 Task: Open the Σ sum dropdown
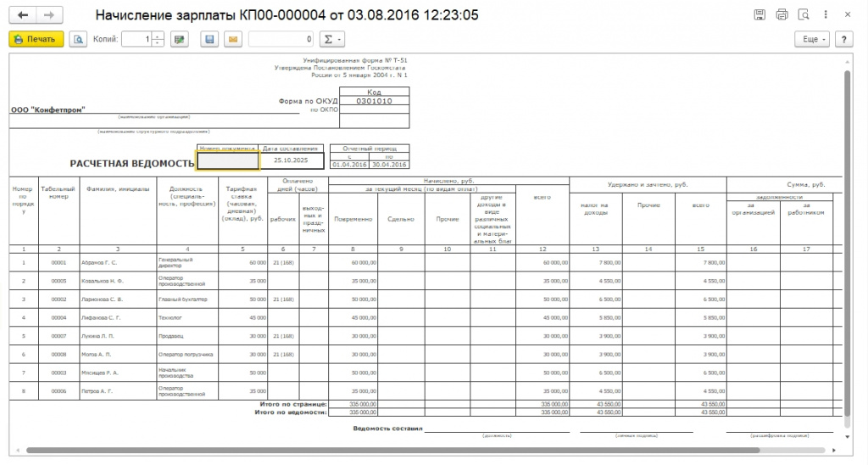332,39
